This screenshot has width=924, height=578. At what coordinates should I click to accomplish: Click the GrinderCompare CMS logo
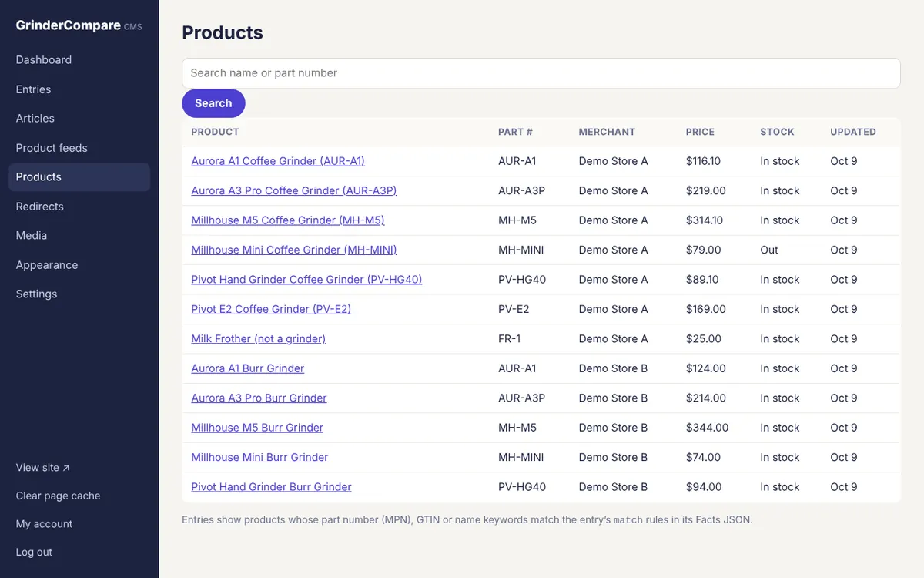(79, 25)
